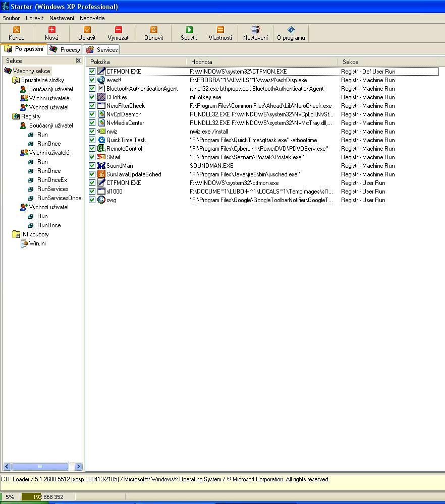Open the Upravit menu in menu bar
Viewport: 445px width, 504px height.
34,18
